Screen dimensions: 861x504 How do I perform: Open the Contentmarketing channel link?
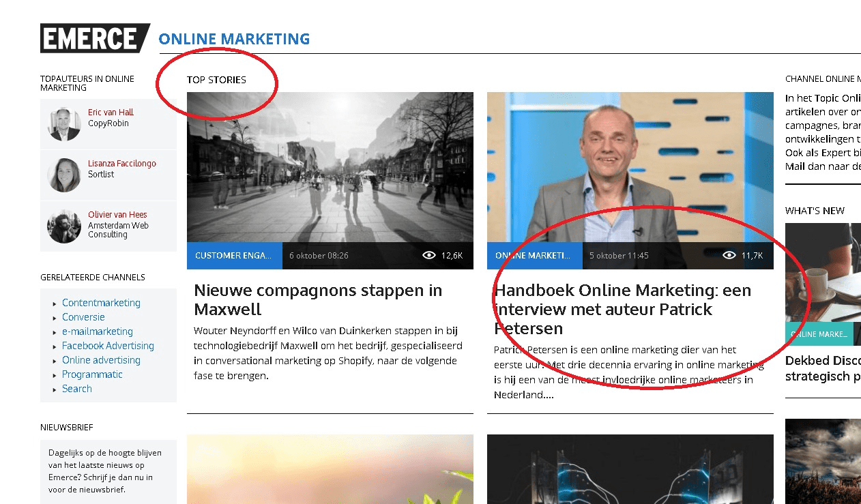101,303
